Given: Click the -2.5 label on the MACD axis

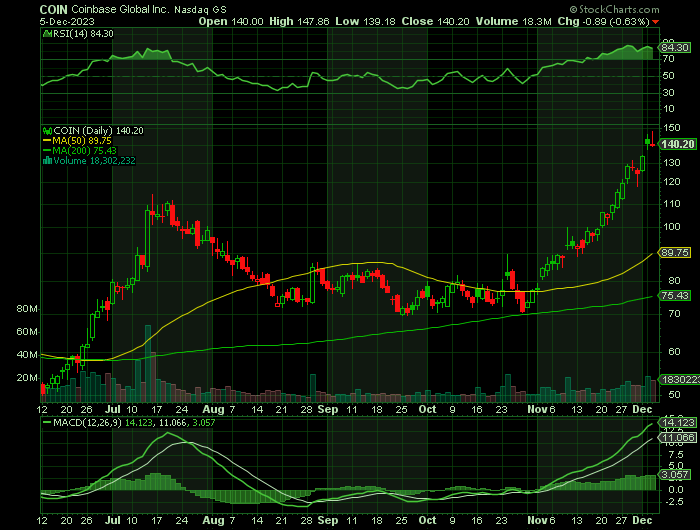Looking at the screenshot, I should tap(675, 502).
